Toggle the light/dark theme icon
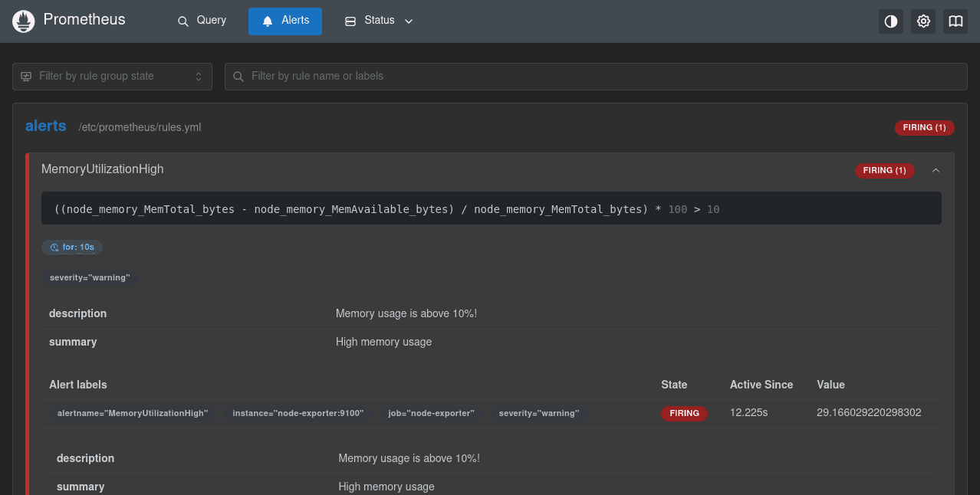 coord(890,21)
